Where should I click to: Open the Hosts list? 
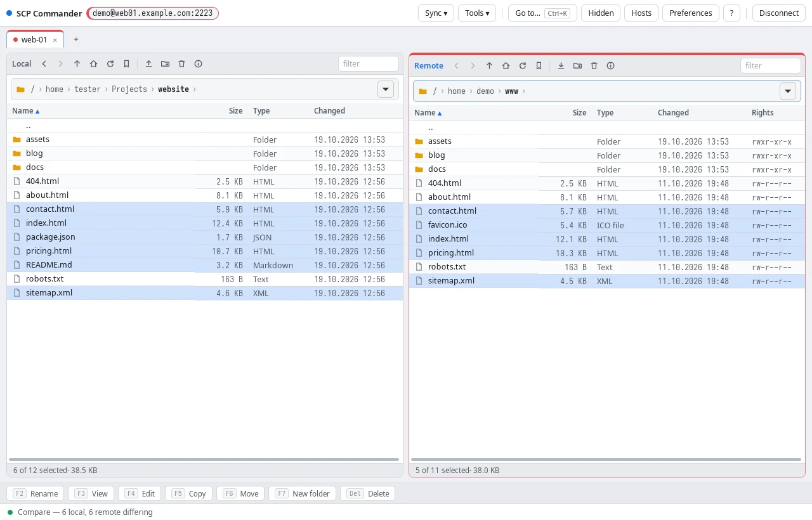[641, 13]
